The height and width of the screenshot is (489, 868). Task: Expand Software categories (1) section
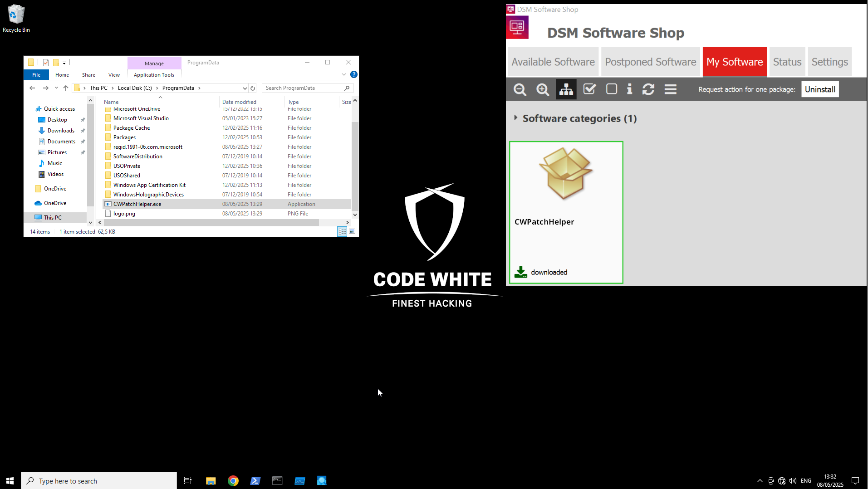[x=515, y=117]
